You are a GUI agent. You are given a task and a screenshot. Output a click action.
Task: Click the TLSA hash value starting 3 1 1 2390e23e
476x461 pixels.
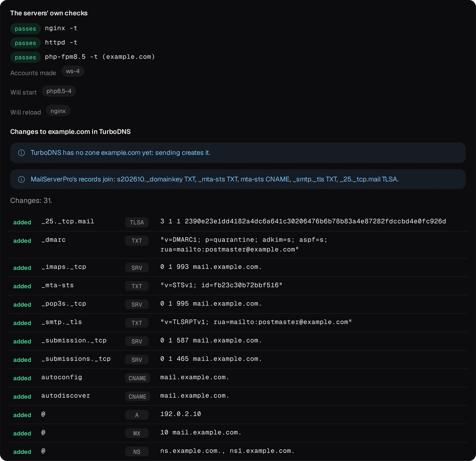(x=303, y=221)
